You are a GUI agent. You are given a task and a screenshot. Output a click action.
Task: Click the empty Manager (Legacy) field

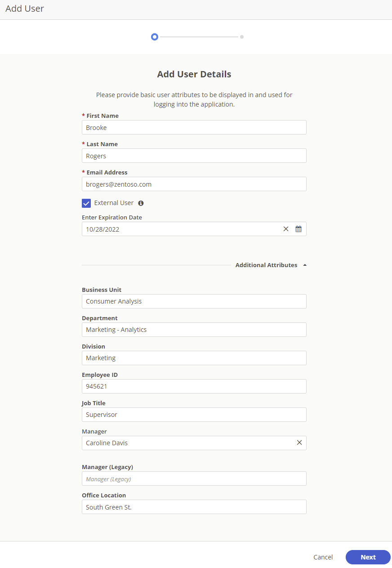[194, 478]
